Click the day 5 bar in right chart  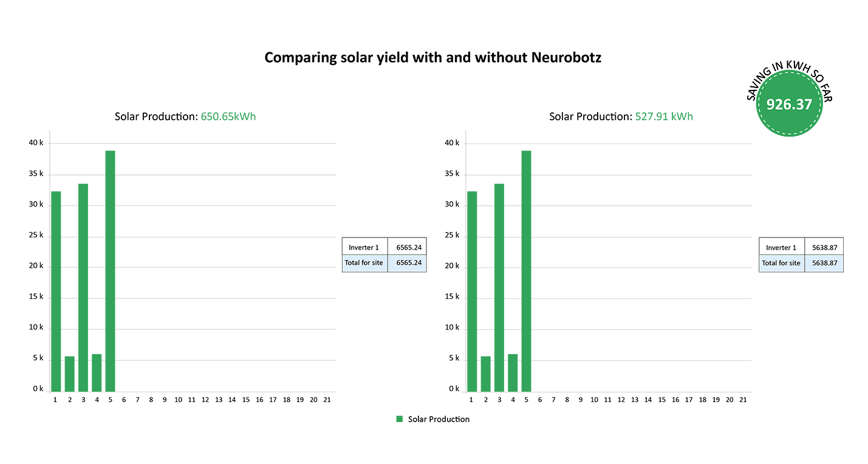(x=526, y=271)
